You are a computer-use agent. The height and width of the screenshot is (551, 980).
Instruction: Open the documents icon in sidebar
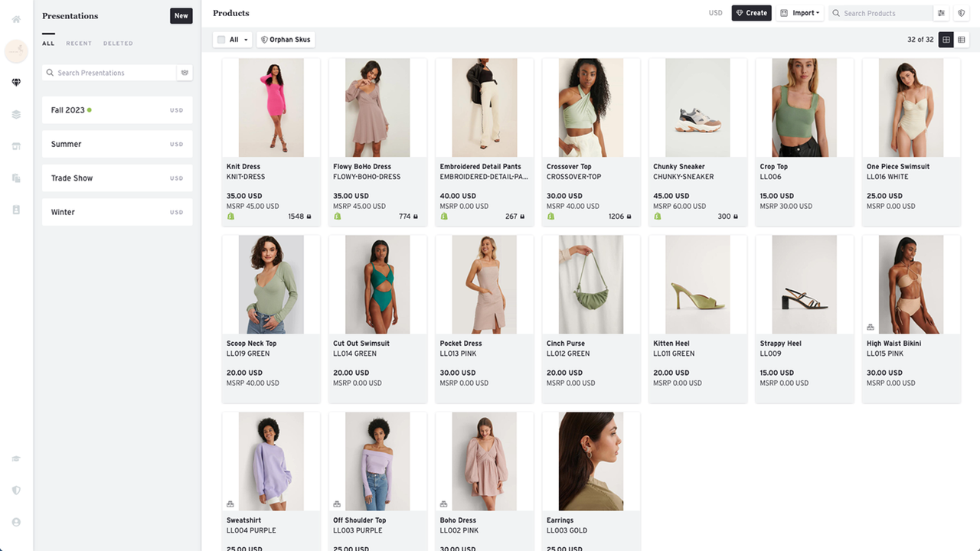(16, 178)
